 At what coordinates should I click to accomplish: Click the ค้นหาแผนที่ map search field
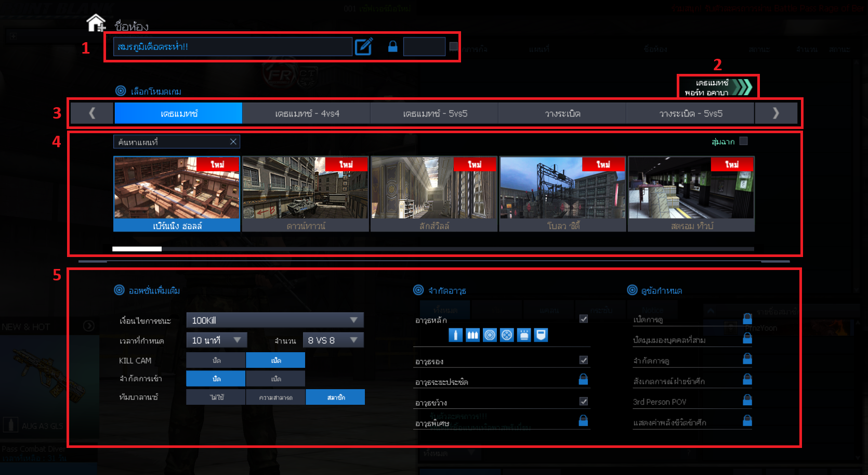click(x=177, y=142)
